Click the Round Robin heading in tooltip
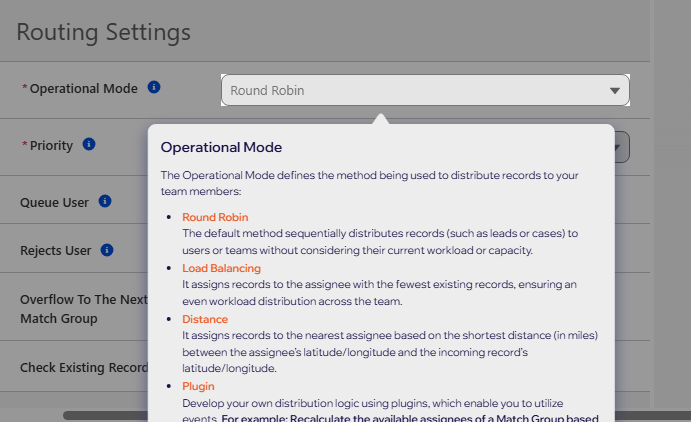 click(215, 217)
